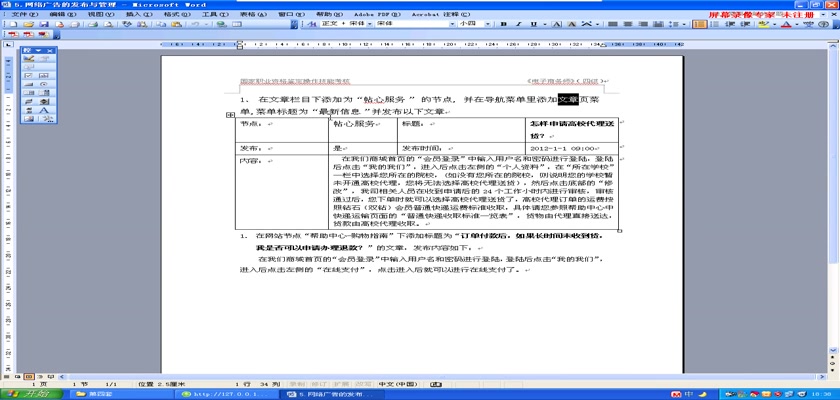This screenshot has width=840, height=400.
Task: Insert a hyperlink with the globe icon
Action: 221,24
